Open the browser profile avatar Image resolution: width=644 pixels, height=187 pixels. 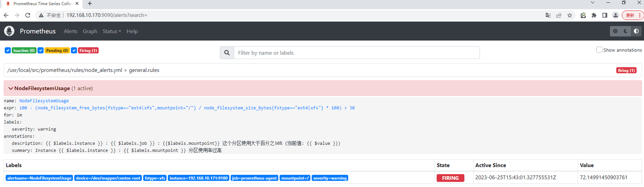(615, 15)
